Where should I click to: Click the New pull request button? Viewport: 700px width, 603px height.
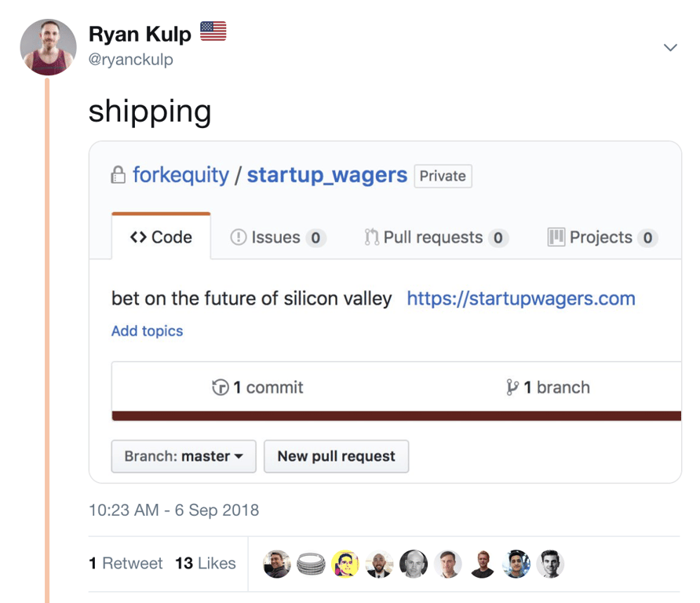point(336,456)
